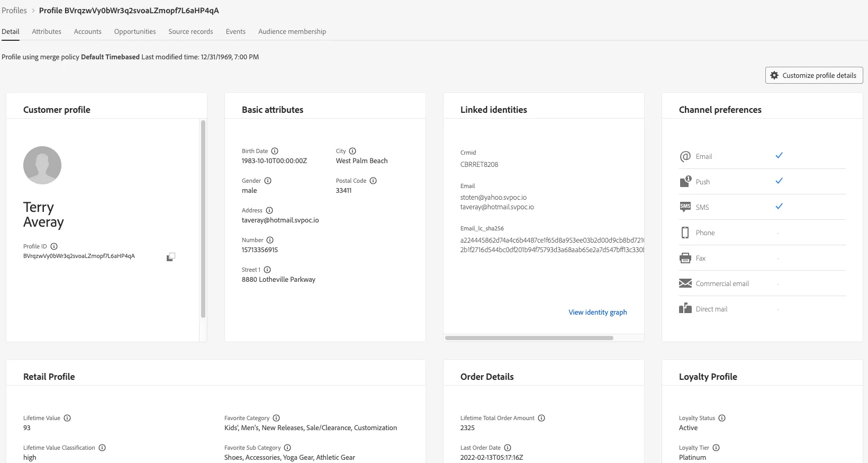Go back to Profiles breadcrumb

coord(14,11)
